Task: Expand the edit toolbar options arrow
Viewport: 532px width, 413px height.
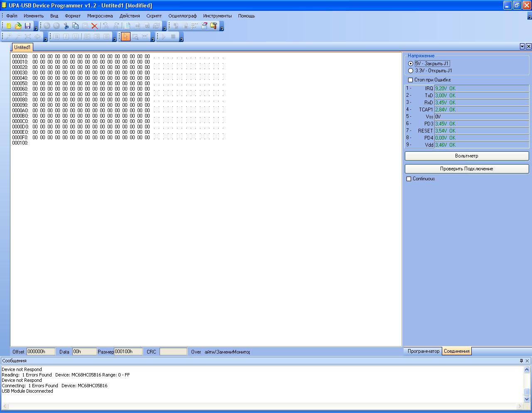Action: 165,27
